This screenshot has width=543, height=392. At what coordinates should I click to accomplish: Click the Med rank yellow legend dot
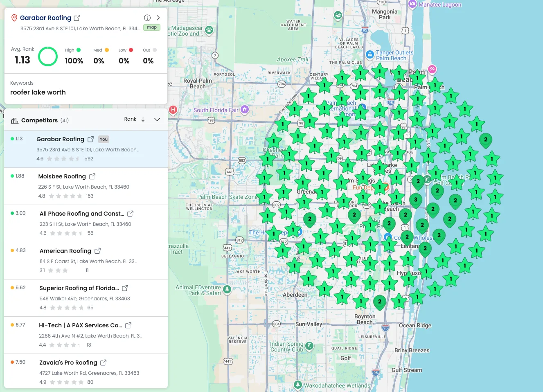(107, 50)
